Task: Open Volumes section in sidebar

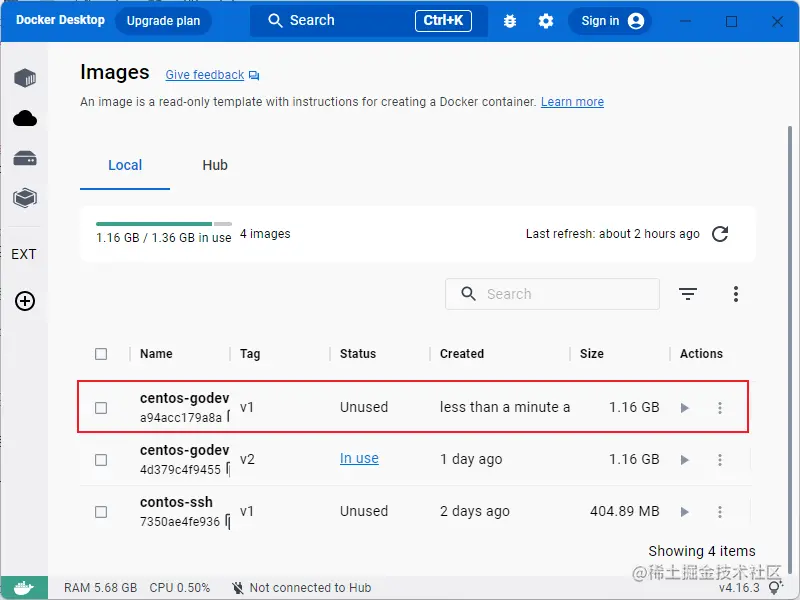Action: click(25, 159)
